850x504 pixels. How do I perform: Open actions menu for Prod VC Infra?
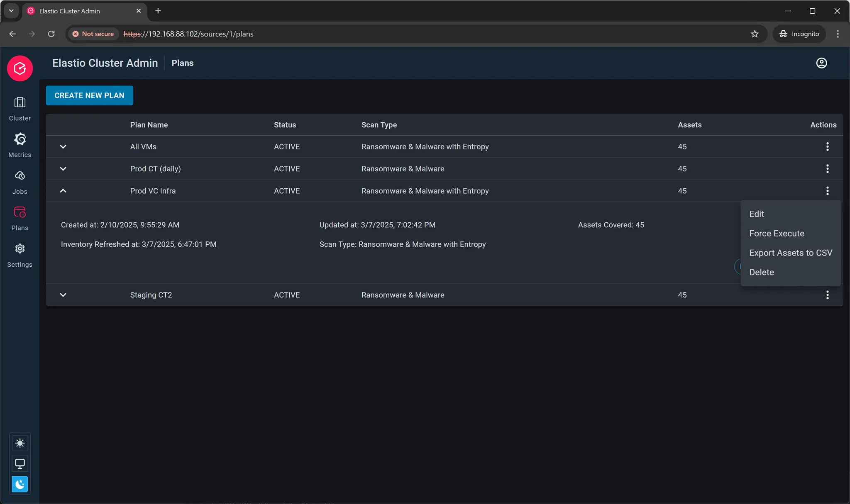pyautogui.click(x=827, y=191)
